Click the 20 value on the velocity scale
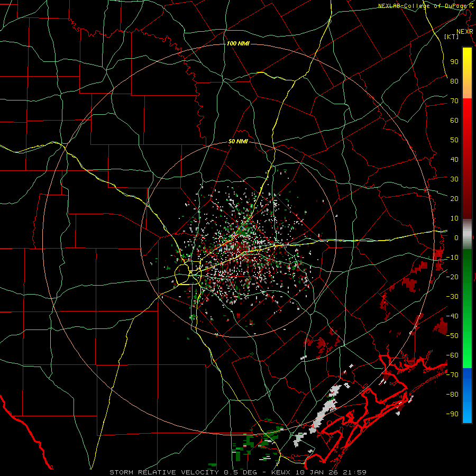The image size is (476, 476). [454, 198]
